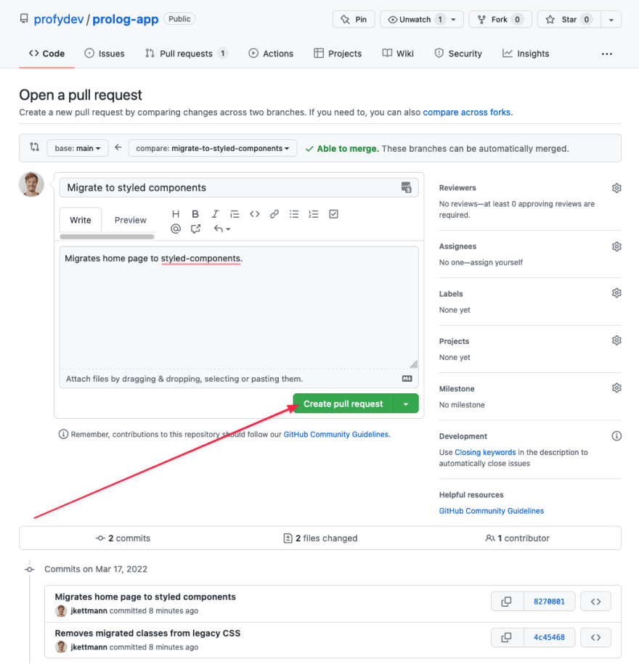Open the repository overflow menu (three dots)
639x672 pixels.
pyautogui.click(x=606, y=54)
